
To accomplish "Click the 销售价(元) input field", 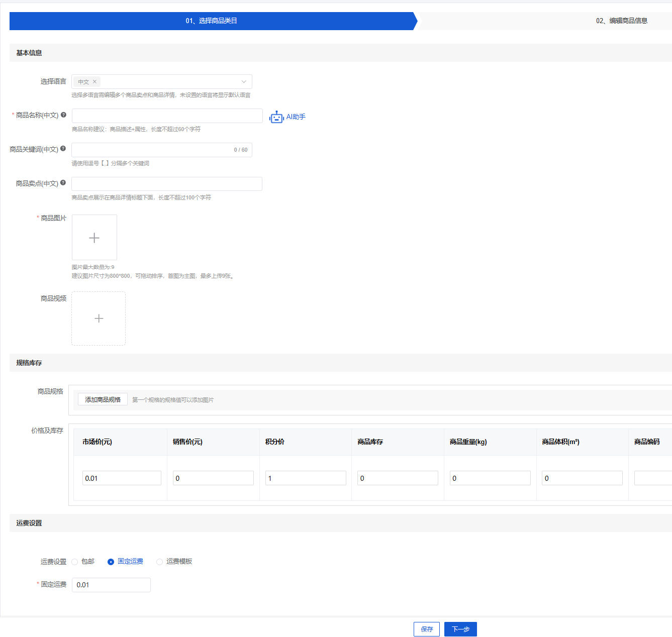I will click(x=213, y=478).
